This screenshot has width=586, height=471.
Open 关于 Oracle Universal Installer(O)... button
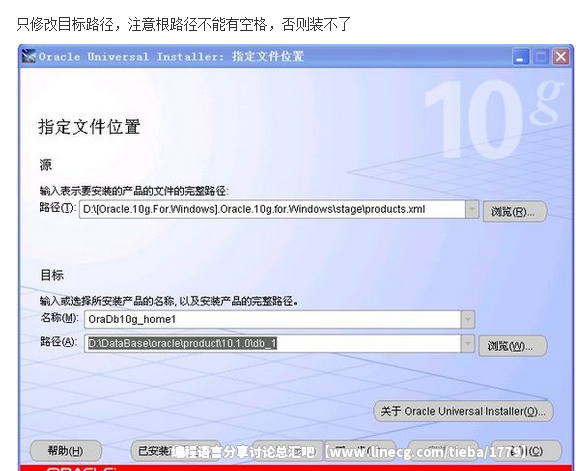coord(463,411)
